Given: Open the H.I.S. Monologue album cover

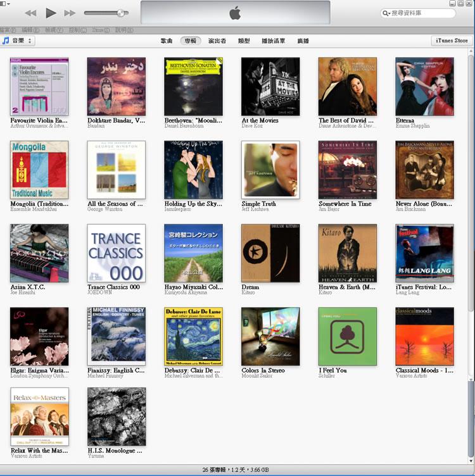Looking at the screenshot, I should pos(117,416).
